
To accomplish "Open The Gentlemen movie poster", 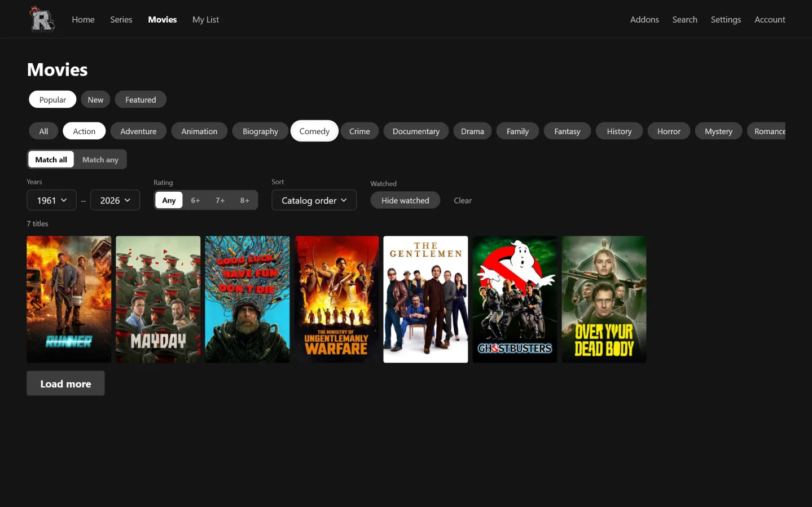I will 425,299.
